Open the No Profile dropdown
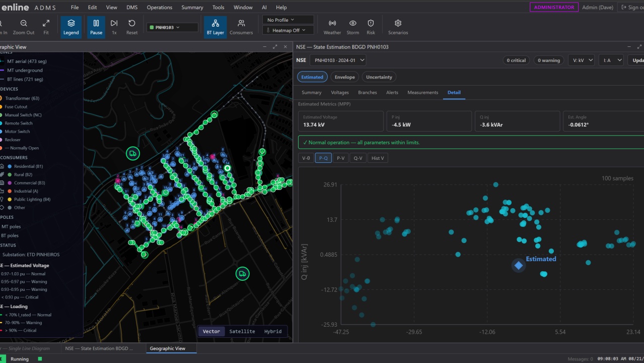The width and height of the screenshot is (644, 363). click(288, 20)
